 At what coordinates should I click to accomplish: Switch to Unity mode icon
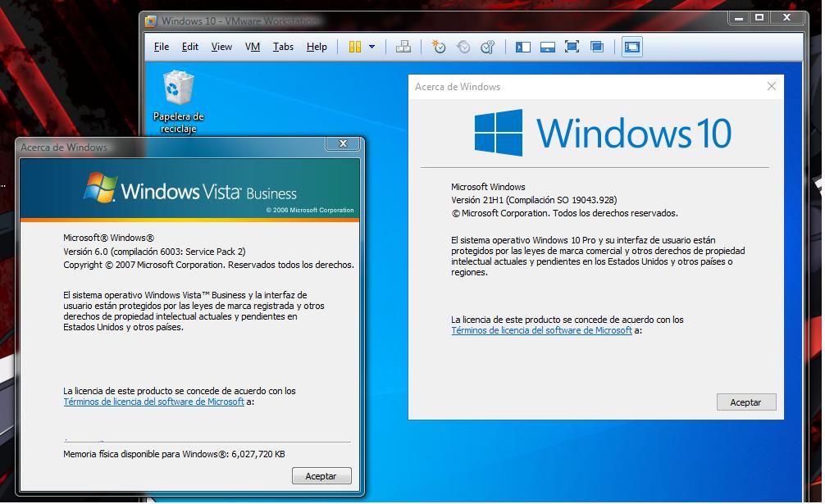[597, 47]
